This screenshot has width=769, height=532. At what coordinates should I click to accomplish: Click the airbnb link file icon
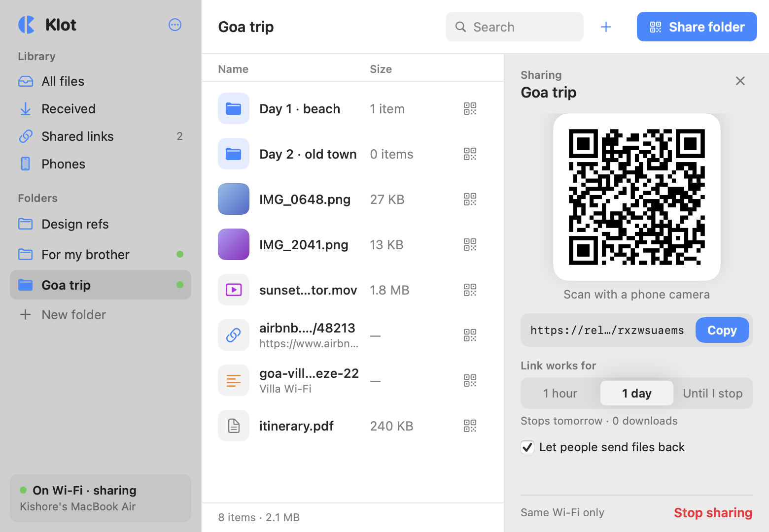point(234,335)
